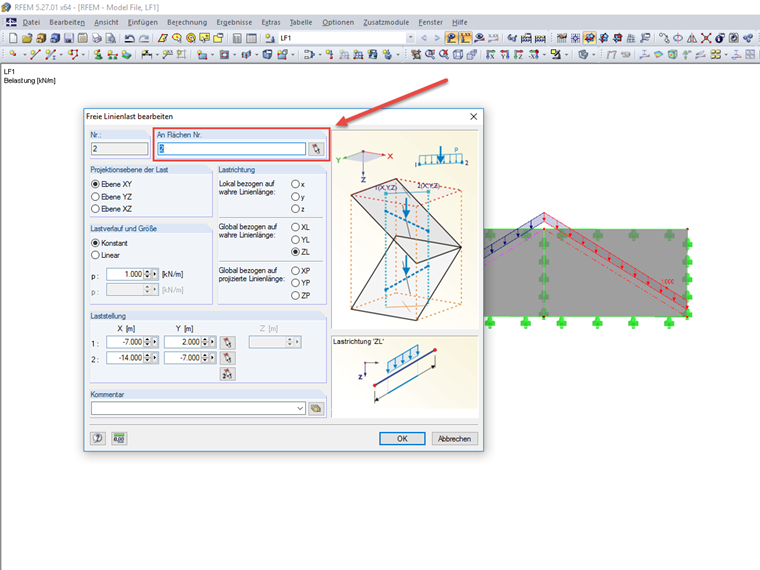Click the View in Z direction icon
760x570 pixels.
tap(519, 55)
